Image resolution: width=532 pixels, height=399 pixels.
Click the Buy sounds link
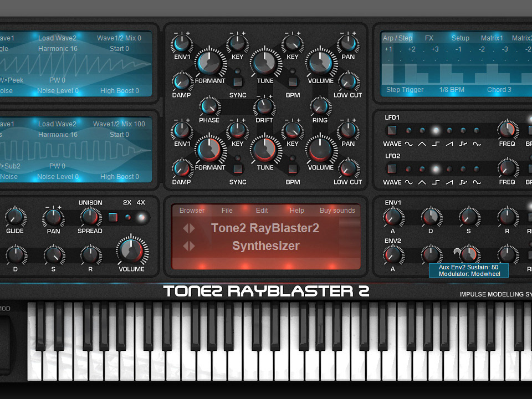click(337, 211)
